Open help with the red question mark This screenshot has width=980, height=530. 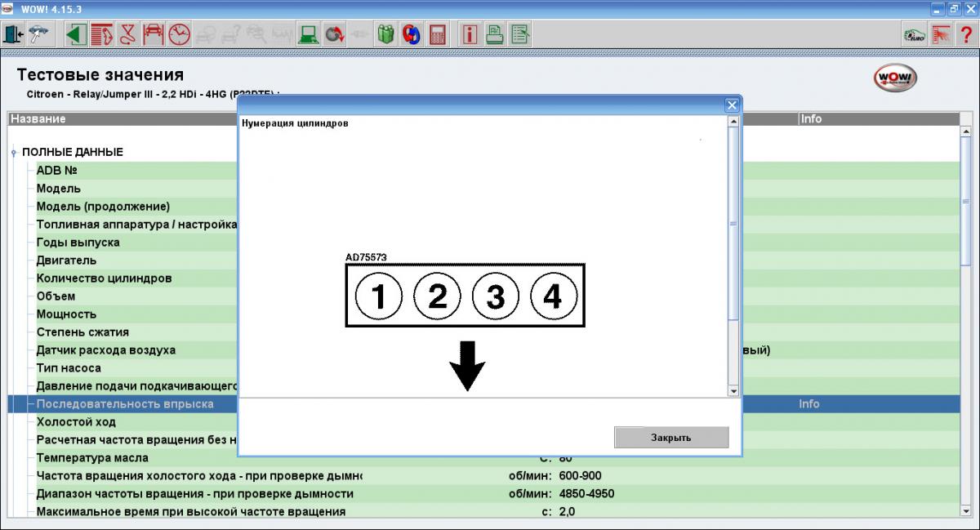[965, 34]
